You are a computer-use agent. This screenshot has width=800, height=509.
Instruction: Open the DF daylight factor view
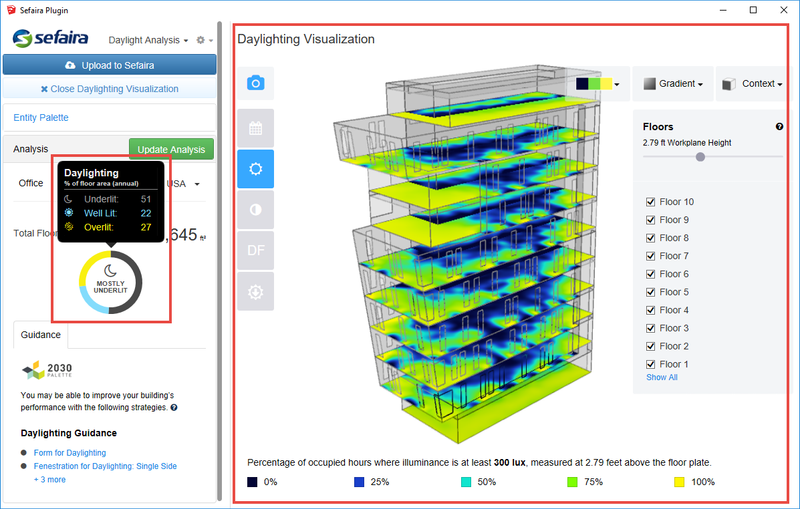(x=255, y=251)
